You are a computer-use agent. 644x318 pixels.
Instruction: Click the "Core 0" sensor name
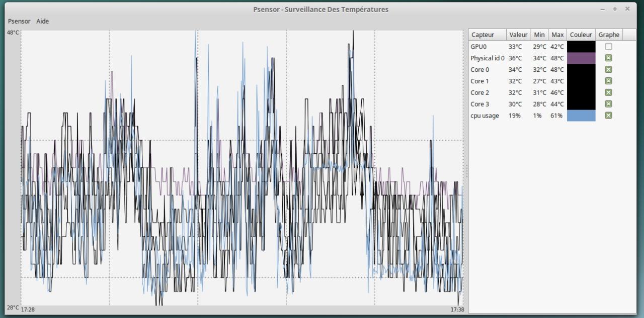(x=479, y=70)
